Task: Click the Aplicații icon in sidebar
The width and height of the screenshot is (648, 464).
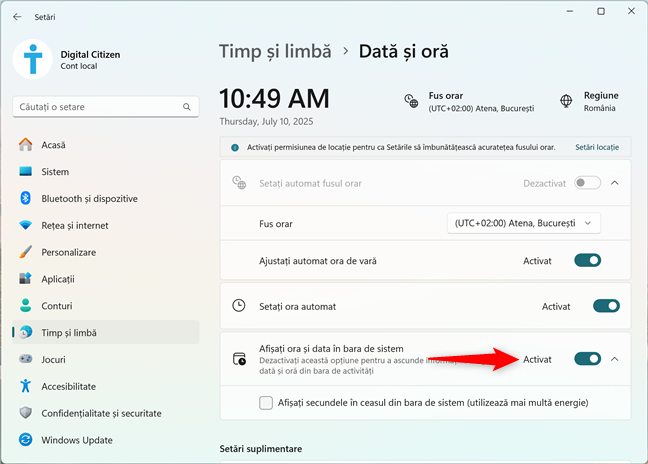Action: [x=26, y=278]
